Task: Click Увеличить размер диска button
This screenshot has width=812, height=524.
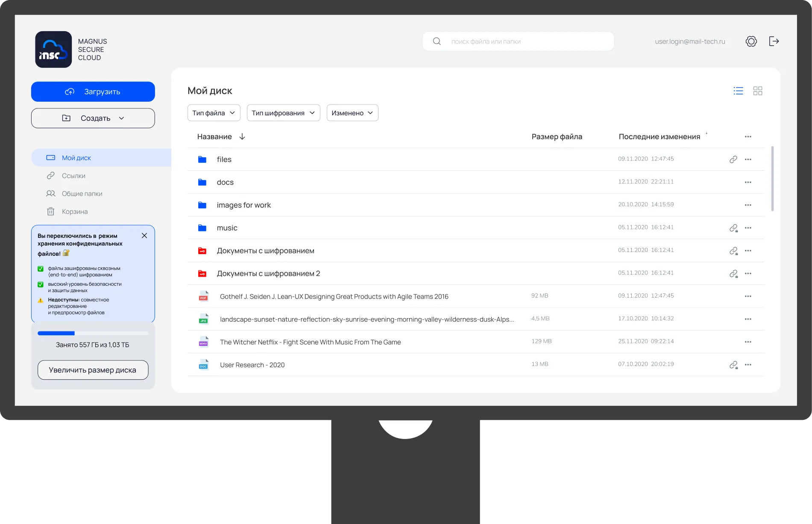Action: tap(93, 370)
